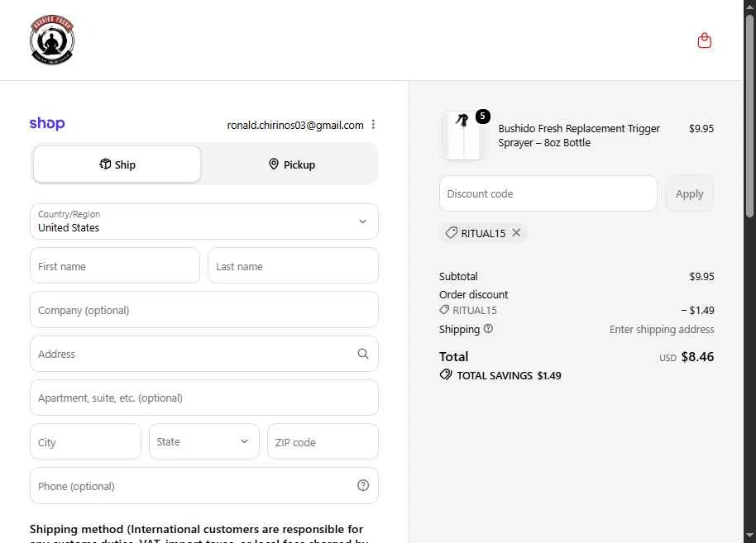This screenshot has width=756, height=543.
Task: Click the City field
Action: 85,441
